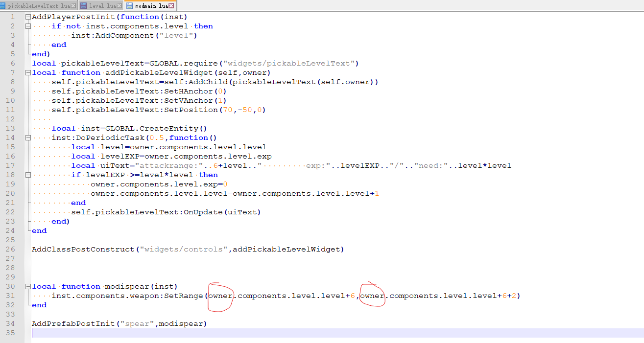The image size is (644, 343).
Task: Collapse the AddPlayerPostInit block on line 1
Action: pyautogui.click(x=28, y=17)
